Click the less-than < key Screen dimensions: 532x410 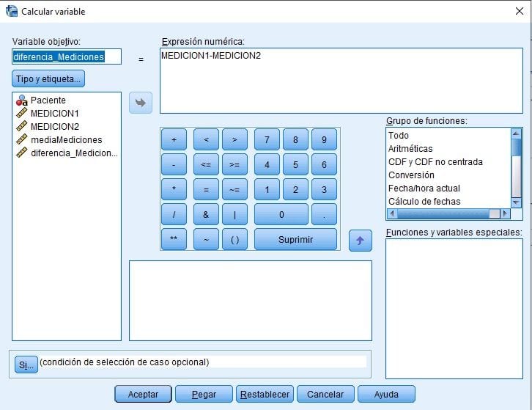(206, 139)
